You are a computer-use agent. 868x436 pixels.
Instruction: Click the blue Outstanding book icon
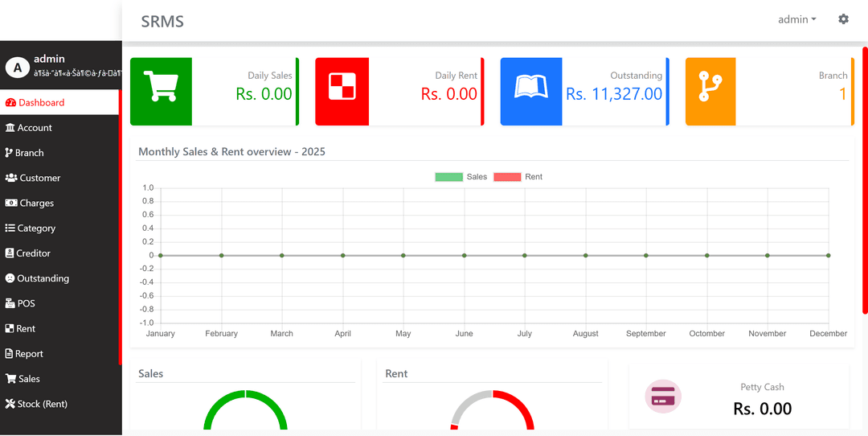coord(531,87)
